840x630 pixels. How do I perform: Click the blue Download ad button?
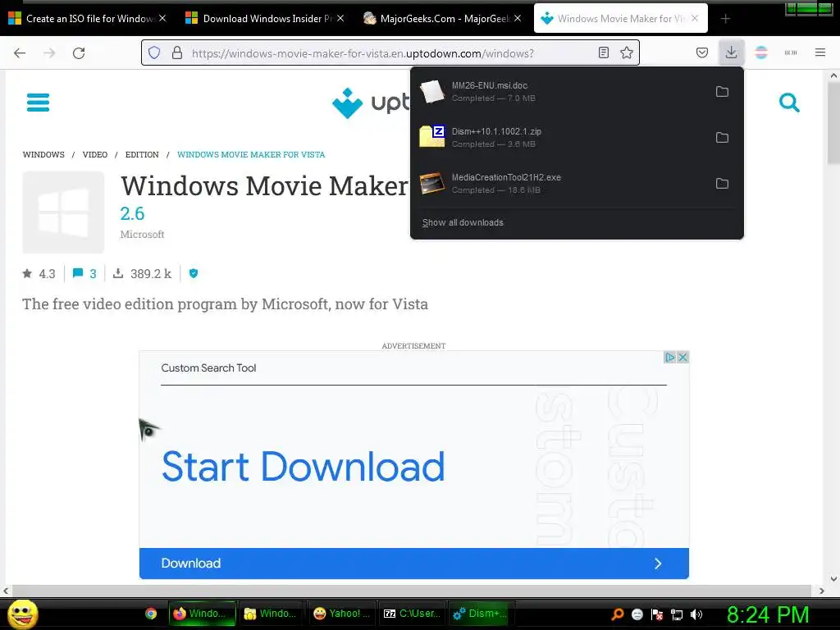coord(413,563)
